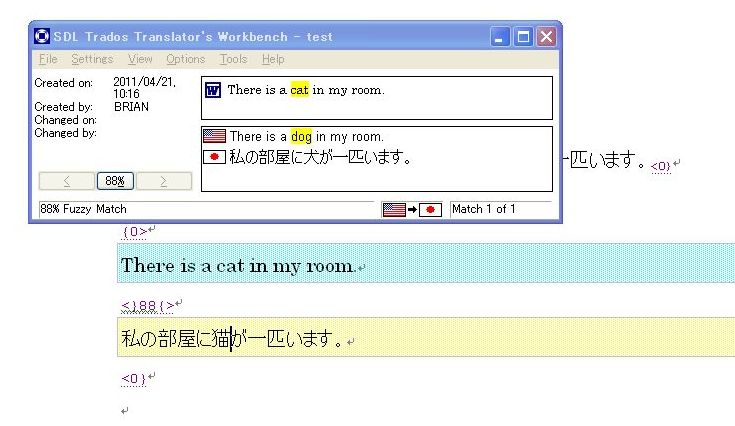Open the File menu in Workbench
Screen dimensions: 735x426
click(48, 59)
